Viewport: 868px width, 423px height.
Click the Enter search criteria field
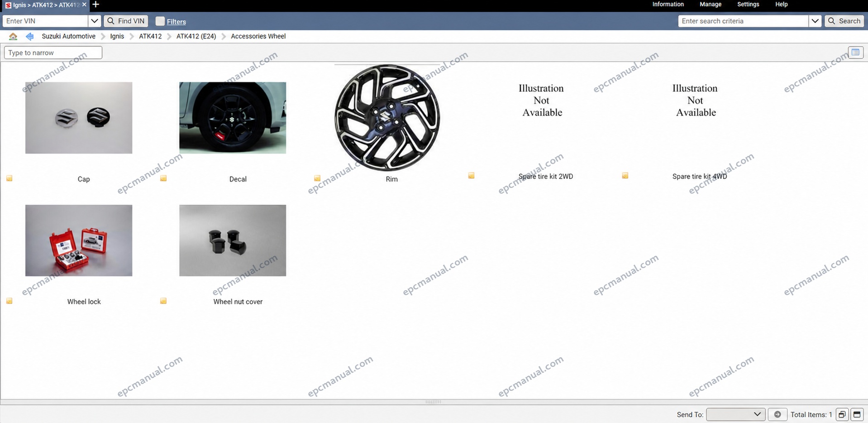click(x=744, y=21)
